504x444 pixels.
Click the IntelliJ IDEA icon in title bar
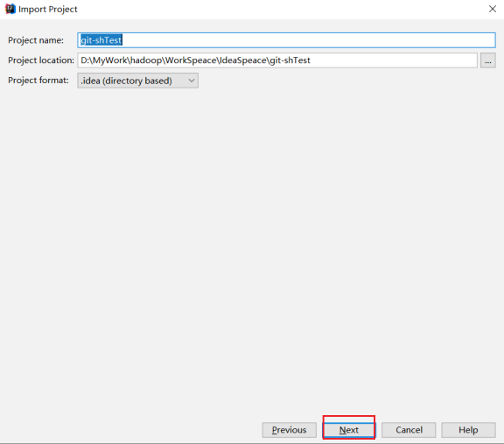(x=10, y=9)
